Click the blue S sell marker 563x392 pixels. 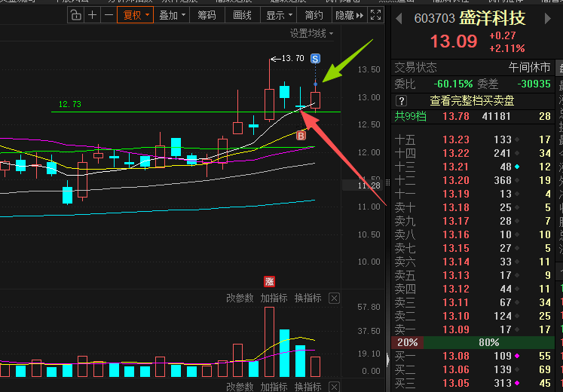click(x=315, y=59)
